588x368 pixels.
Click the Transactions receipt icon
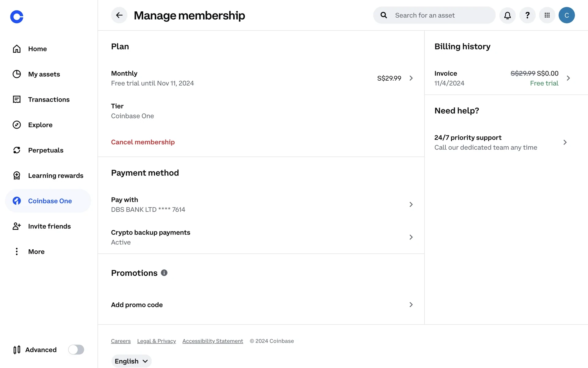(x=17, y=99)
